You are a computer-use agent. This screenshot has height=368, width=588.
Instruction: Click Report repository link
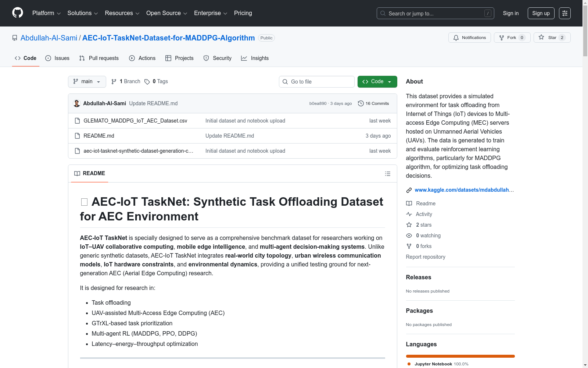426,257
